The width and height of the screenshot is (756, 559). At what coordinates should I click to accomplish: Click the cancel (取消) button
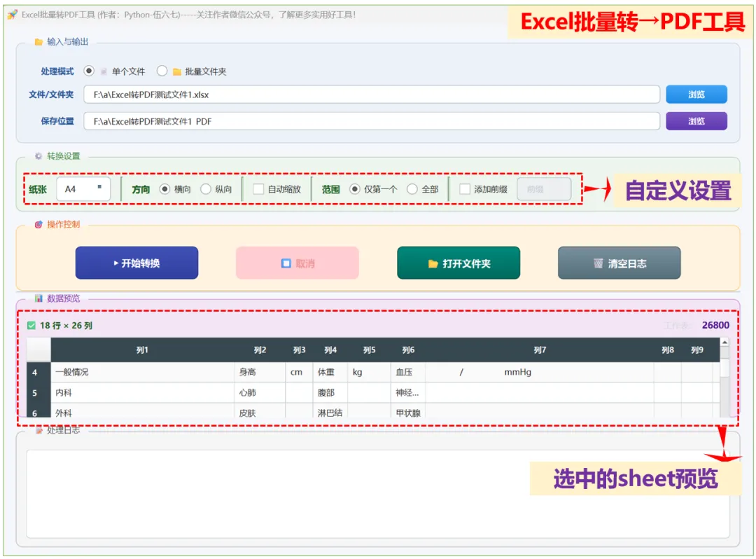click(x=297, y=263)
